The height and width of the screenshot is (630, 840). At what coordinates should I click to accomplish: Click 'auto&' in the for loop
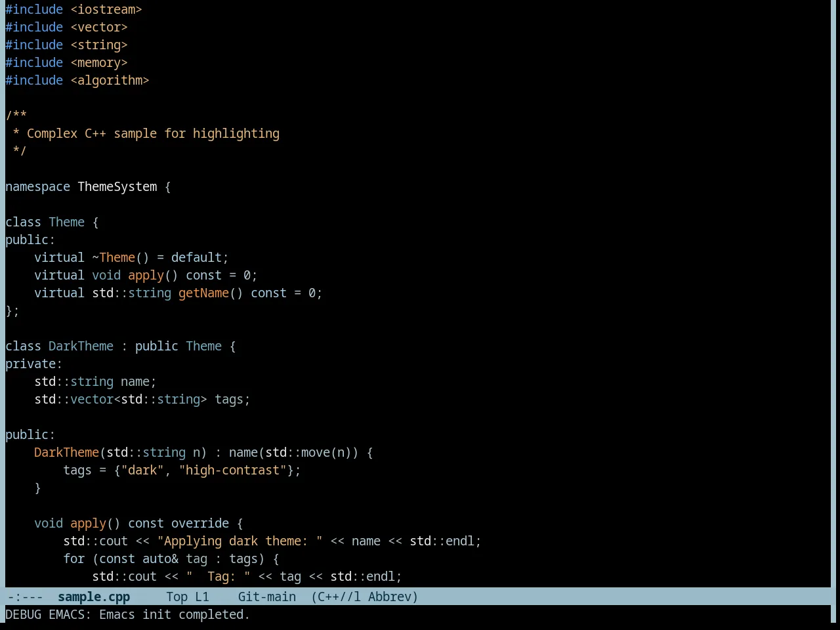pos(160,558)
